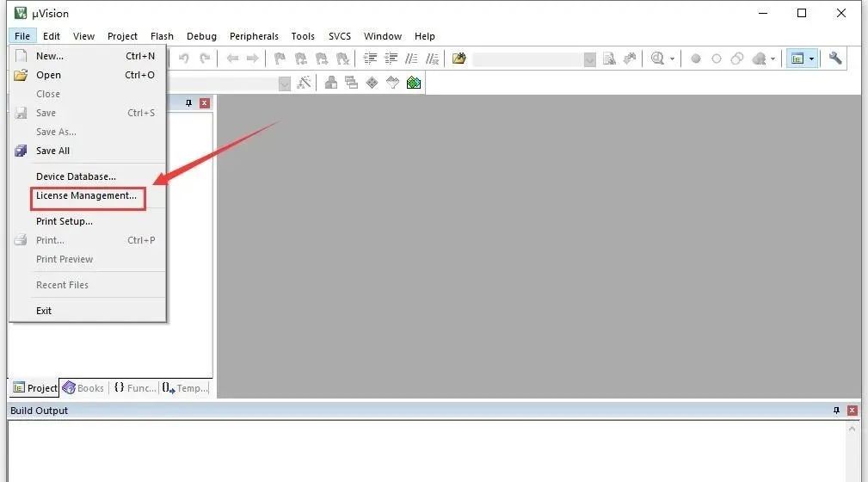Choose Print Setup... menu entry
The width and height of the screenshot is (868, 482).
(x=88, y=221)
